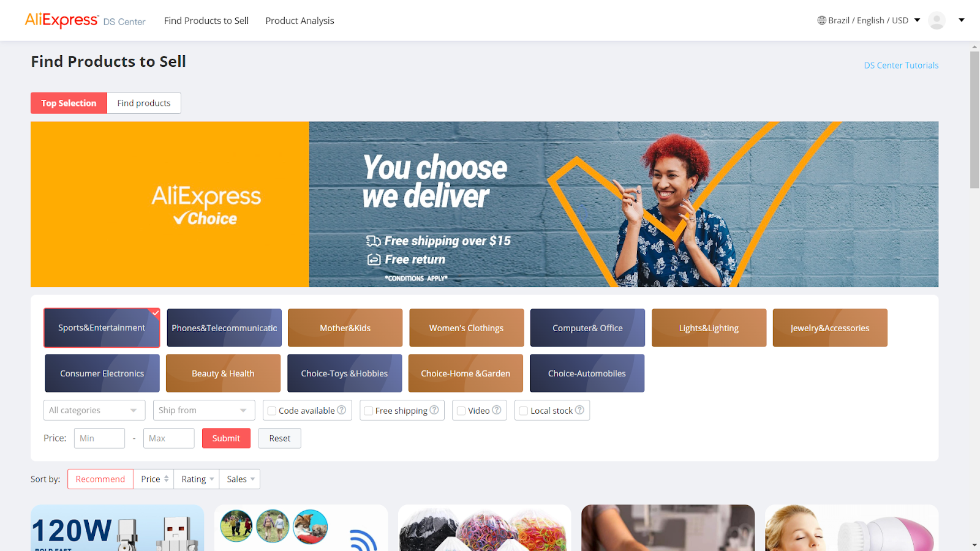Screen dimensions: 980x551
Task: Click the AliExpress DS Center logo
Action: (x=85, y=20)
